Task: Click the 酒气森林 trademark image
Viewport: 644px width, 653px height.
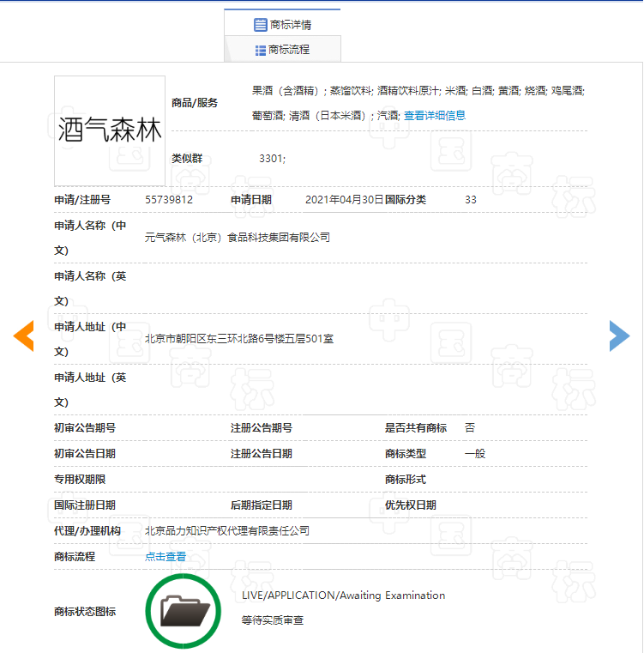Action: [110, 130]
